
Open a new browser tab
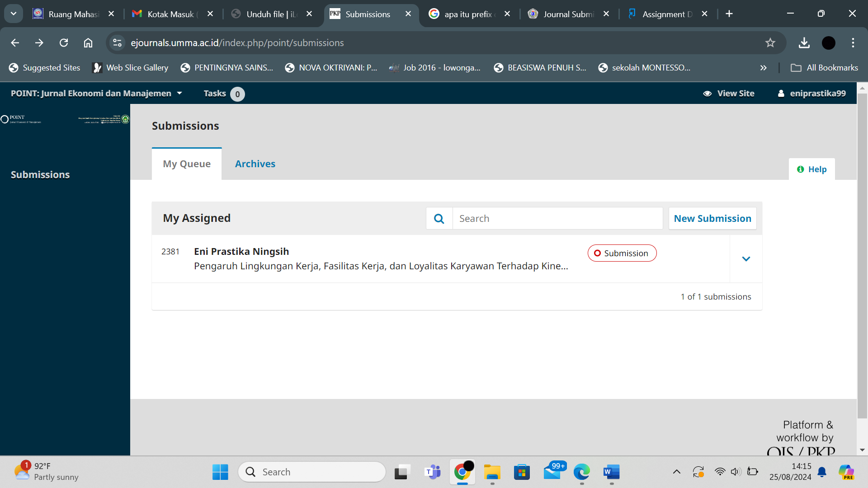(x=729, y=14)
